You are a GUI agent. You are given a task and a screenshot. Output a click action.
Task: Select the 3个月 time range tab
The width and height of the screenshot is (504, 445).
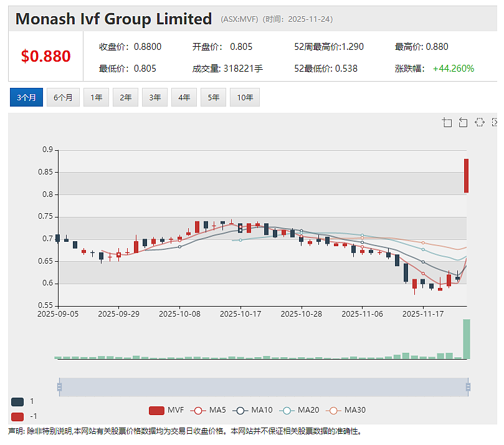point(26,97)
